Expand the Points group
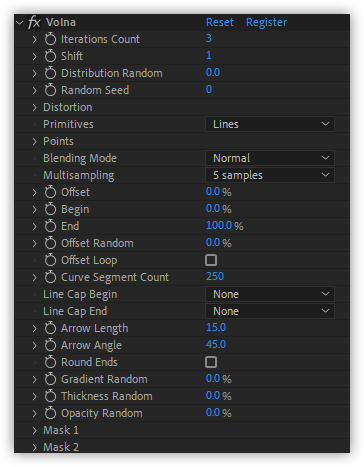The height and width of the screenshot is (467, 364). click(35, 141)
